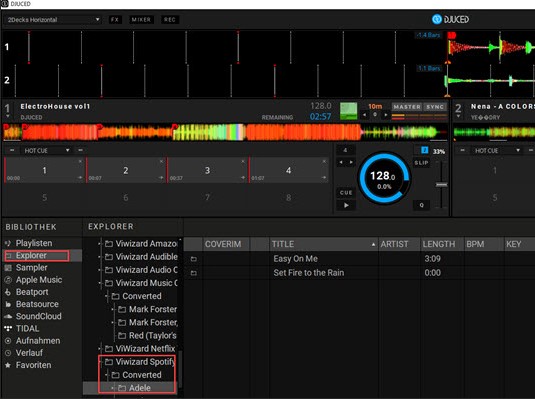Toggle SYNC on deck 1

tap(435, 107)
